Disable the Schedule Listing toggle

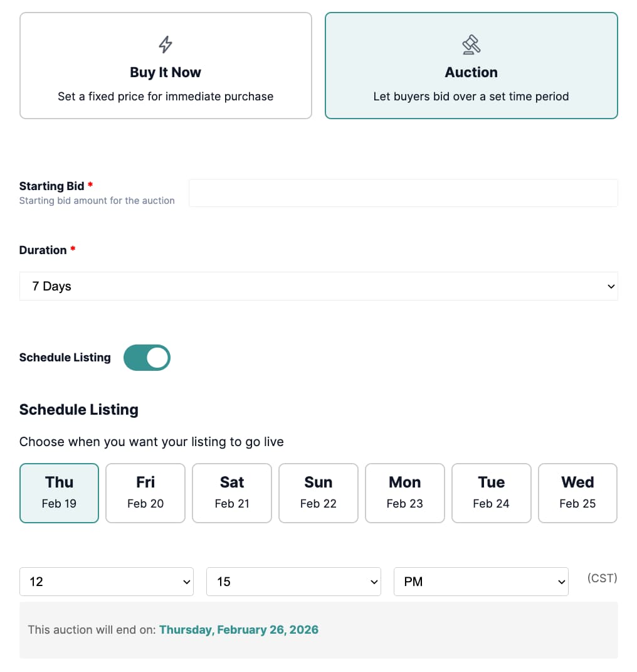point(147,357)
